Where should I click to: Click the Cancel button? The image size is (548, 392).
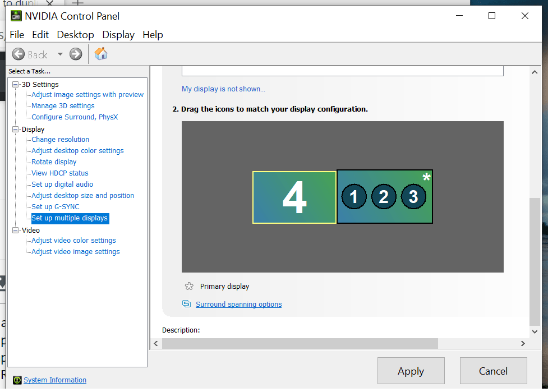coord(493,371)
